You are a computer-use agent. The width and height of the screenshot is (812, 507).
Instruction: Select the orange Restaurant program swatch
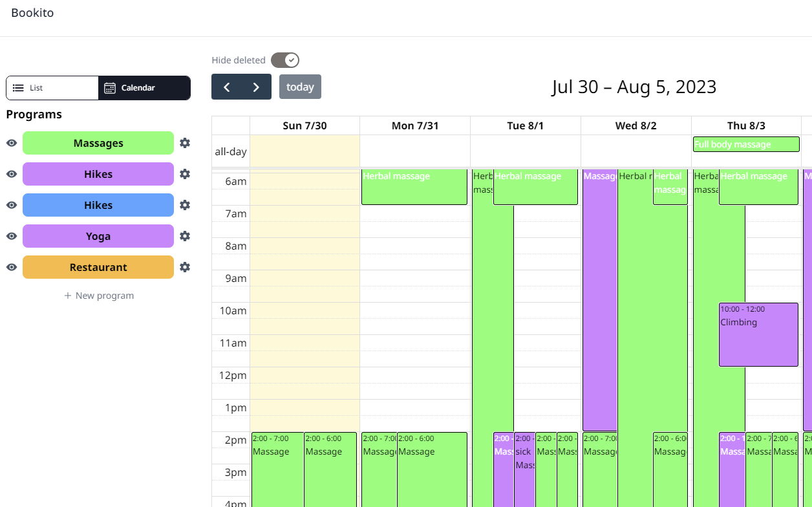pyautogui.click(x=98, y=267)
